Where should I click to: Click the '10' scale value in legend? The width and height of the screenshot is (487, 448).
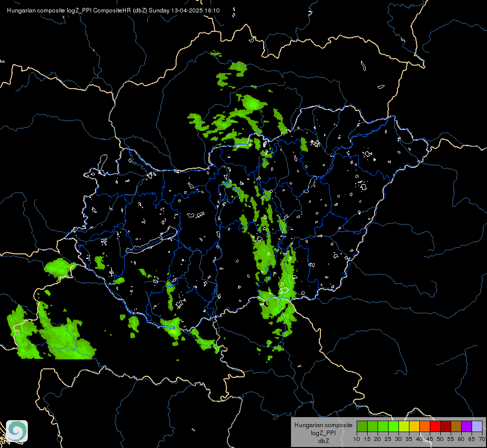357,440
